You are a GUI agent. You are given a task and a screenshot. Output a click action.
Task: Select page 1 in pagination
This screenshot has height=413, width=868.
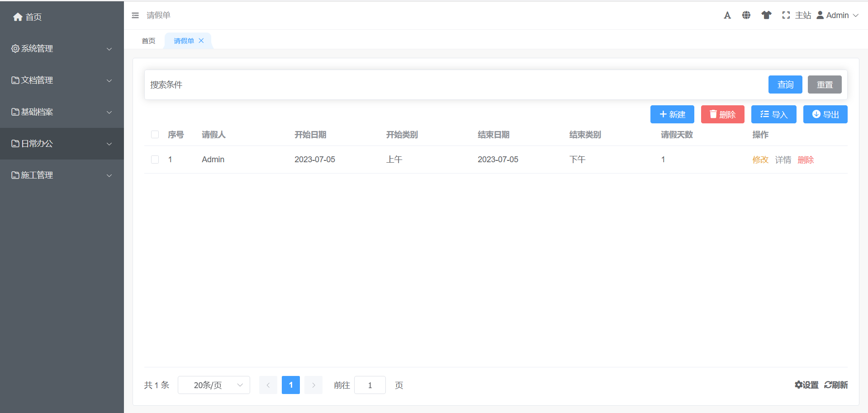(291, 385)
